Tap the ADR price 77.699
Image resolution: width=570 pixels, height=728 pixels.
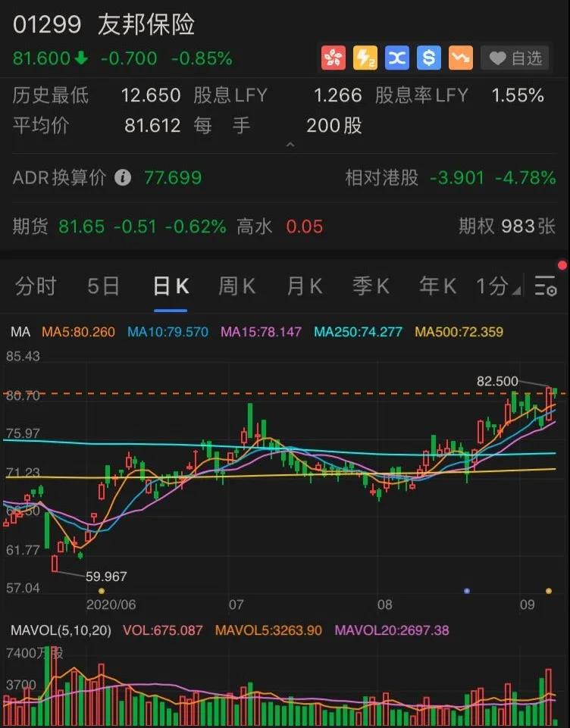tap(173, 178)
